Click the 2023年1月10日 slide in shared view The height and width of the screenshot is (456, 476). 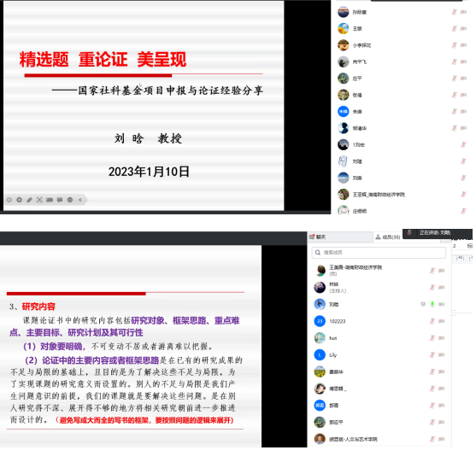[x=144, y=105]
